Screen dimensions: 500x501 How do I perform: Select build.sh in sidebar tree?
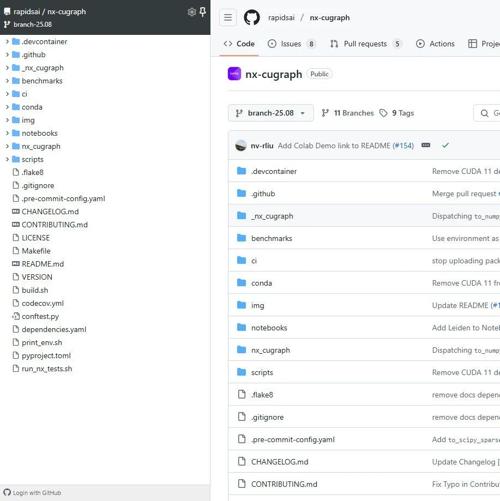(x=35, y=290)
